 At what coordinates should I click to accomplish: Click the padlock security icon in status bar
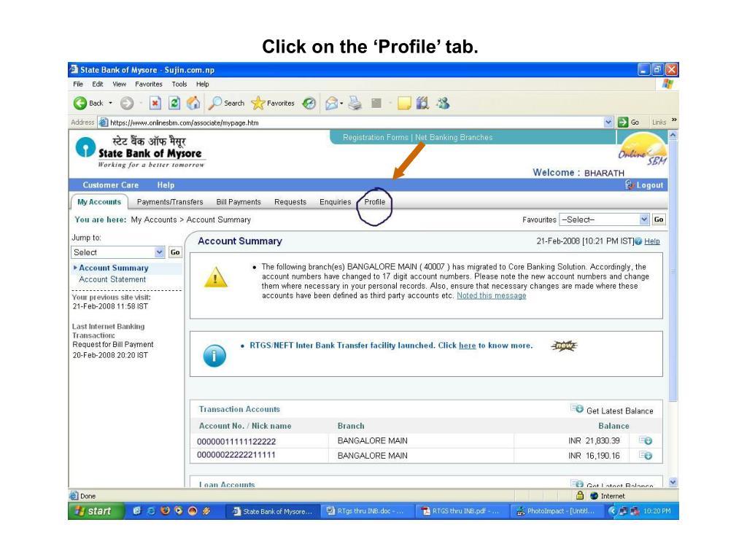pos(580,496)
